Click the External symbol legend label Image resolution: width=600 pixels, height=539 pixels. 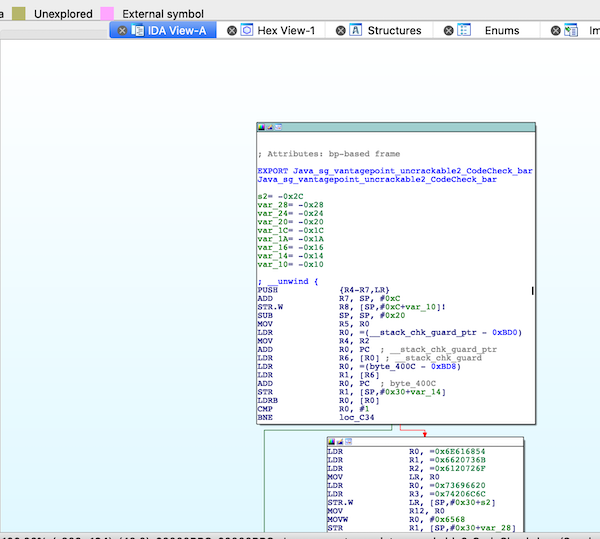(x=163, y=14)
